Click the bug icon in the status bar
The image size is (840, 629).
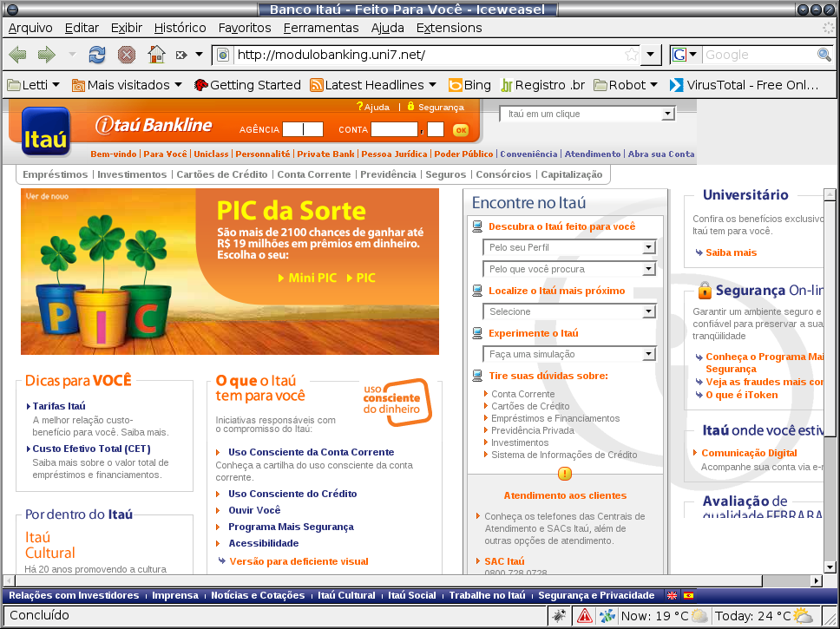pos(560,616)
